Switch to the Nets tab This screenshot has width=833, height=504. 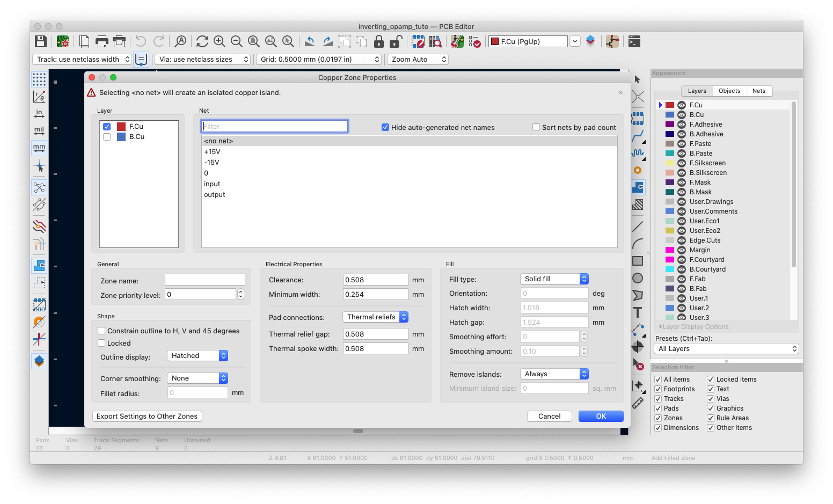(759, 91)
